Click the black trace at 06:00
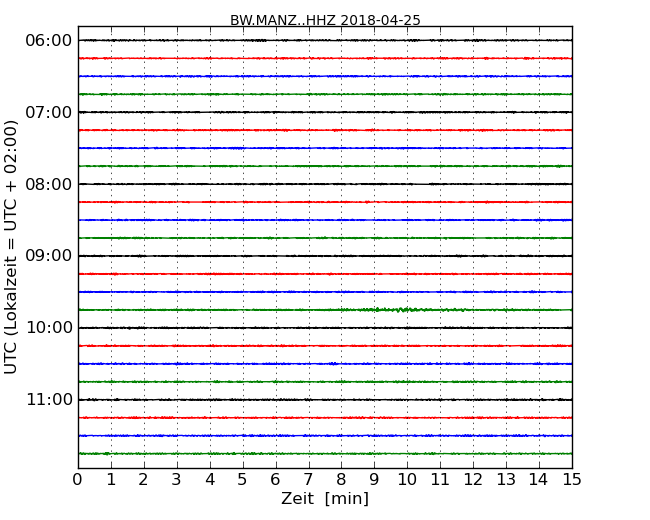Image resolution: width=650 pixels, height=520 pixels. [x=325, y=40]
